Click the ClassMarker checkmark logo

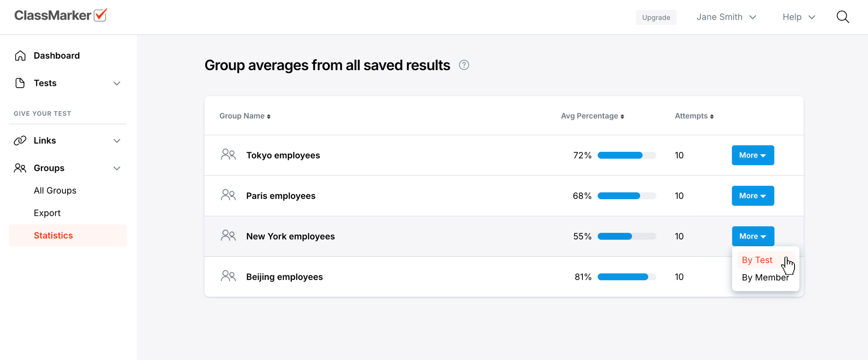(x=100, y=15)
